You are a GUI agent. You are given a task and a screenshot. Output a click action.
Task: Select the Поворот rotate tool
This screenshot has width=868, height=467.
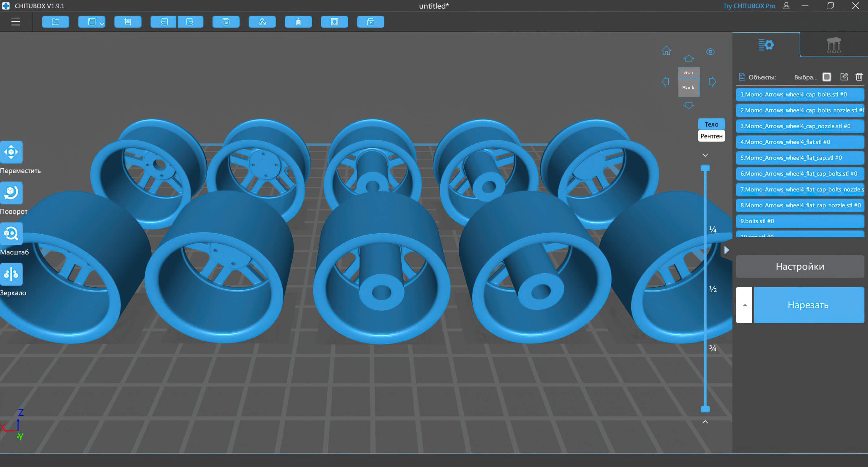click(x=11, y=192)
